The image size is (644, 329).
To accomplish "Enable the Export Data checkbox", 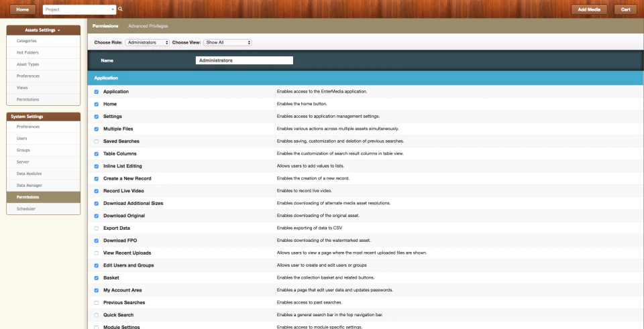I will 97,228.
